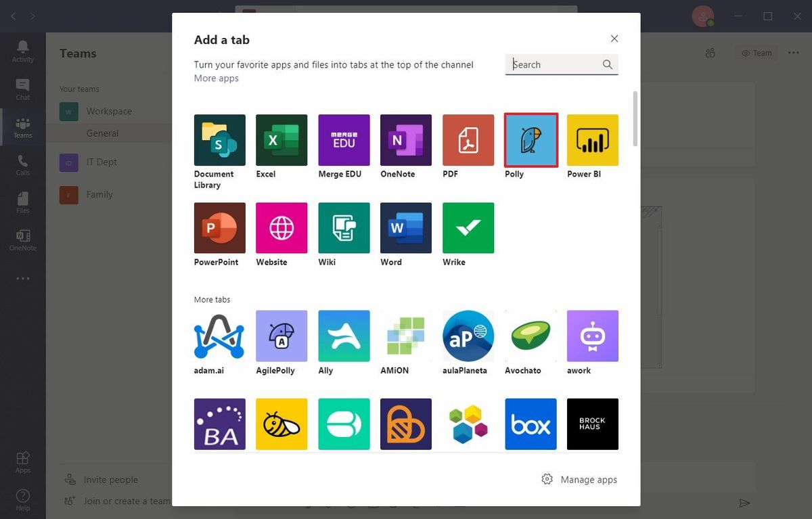Pick the Wiki app tile

[343, 228]
